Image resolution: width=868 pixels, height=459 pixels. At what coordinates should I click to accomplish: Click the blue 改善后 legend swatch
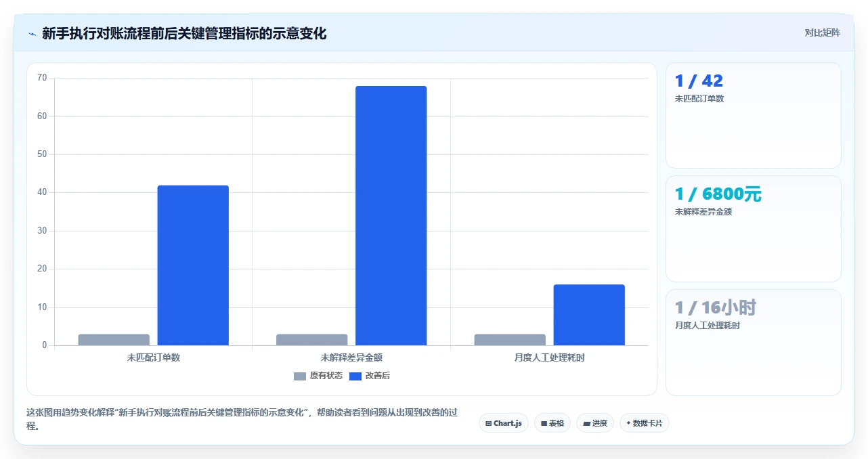(x=355, y=376)
